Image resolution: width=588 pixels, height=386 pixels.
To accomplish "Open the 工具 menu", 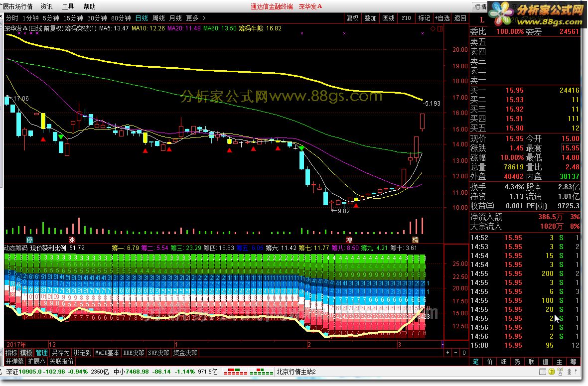I will [68, 6].
